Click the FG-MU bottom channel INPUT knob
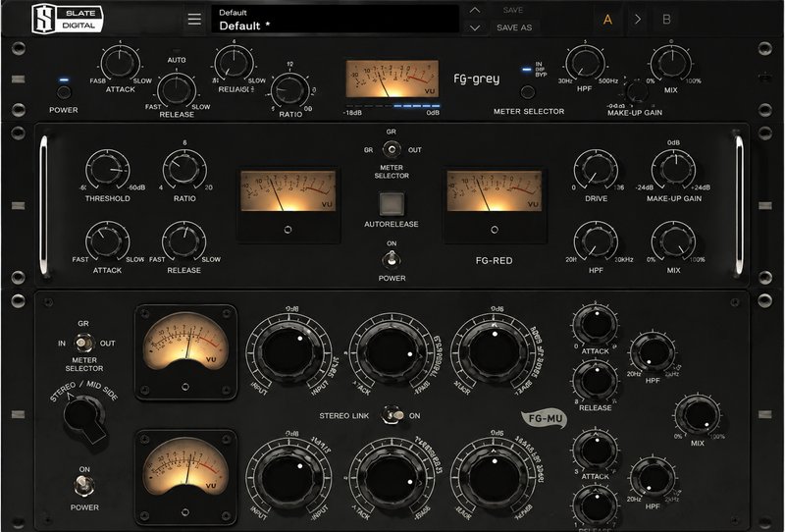This screenshot has width=785, height=532. pyautogui.click(x=288, y=477)
